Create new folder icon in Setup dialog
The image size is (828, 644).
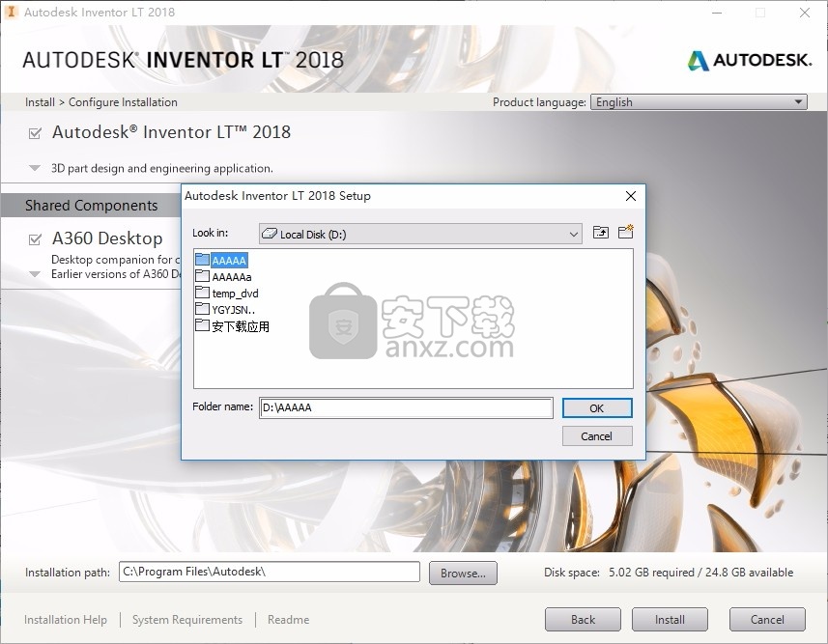[x=626, y=232]
